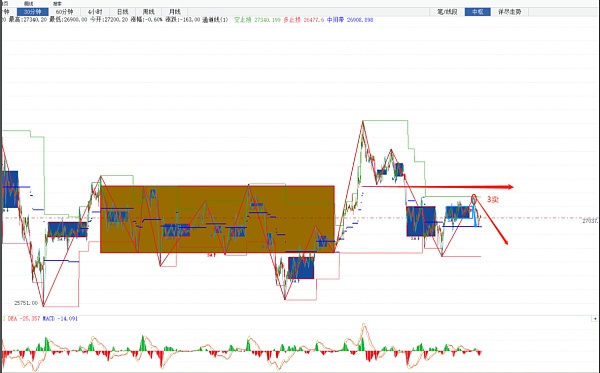Switch chart to 月线 period
The image size is (600, 373).
pos(174,12)
